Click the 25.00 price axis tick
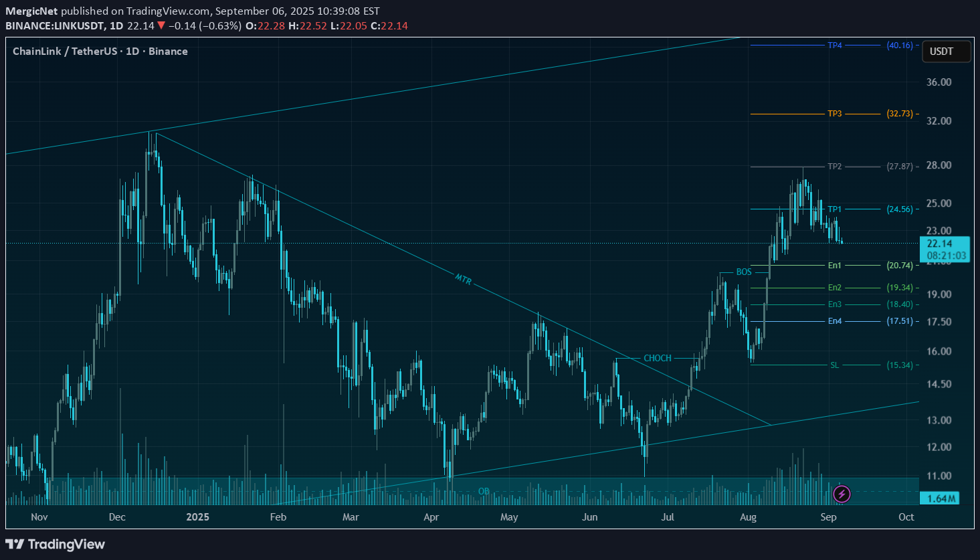This screenshot has height=560, width=980. pyautogui.click(x=939, y=203)
